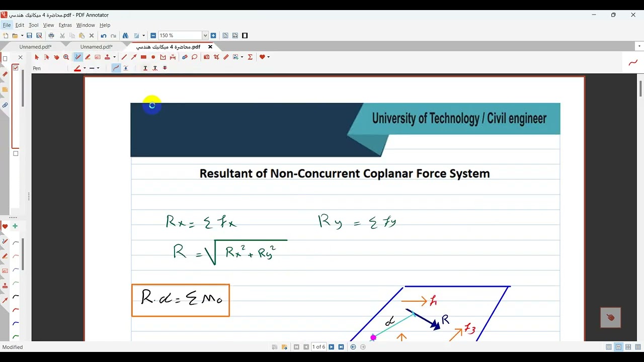Choose the thick black pen favorite
Image resolution: width=644 pixels, height=362 pixels.
point(16,297)
